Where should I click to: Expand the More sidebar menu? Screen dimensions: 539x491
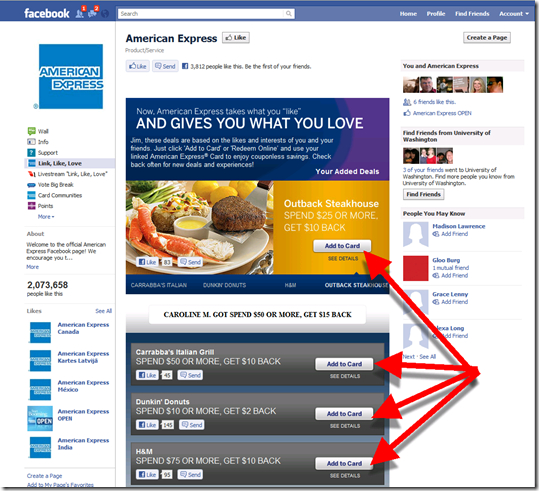point(46,217)
